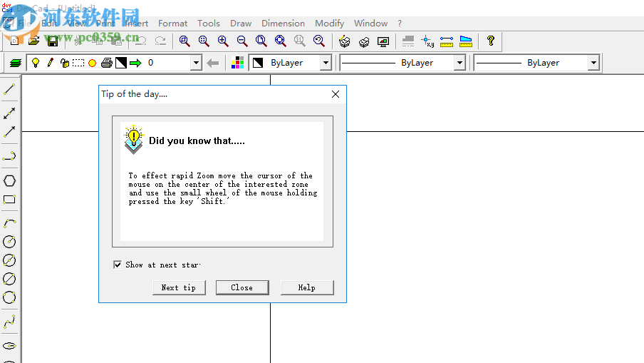Select the line drawing tool

pyautogui.click(x=9, y=89)
